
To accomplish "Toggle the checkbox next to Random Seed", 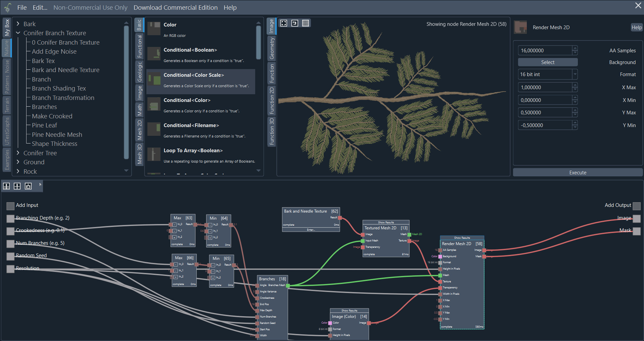I will coord(10,256).
